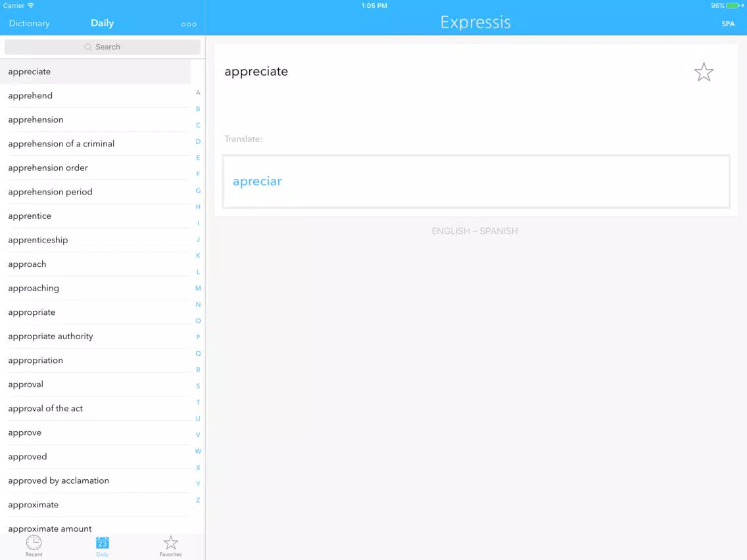Open the apreciar translation link
The image size is (747, 560).
coord(257,181)
